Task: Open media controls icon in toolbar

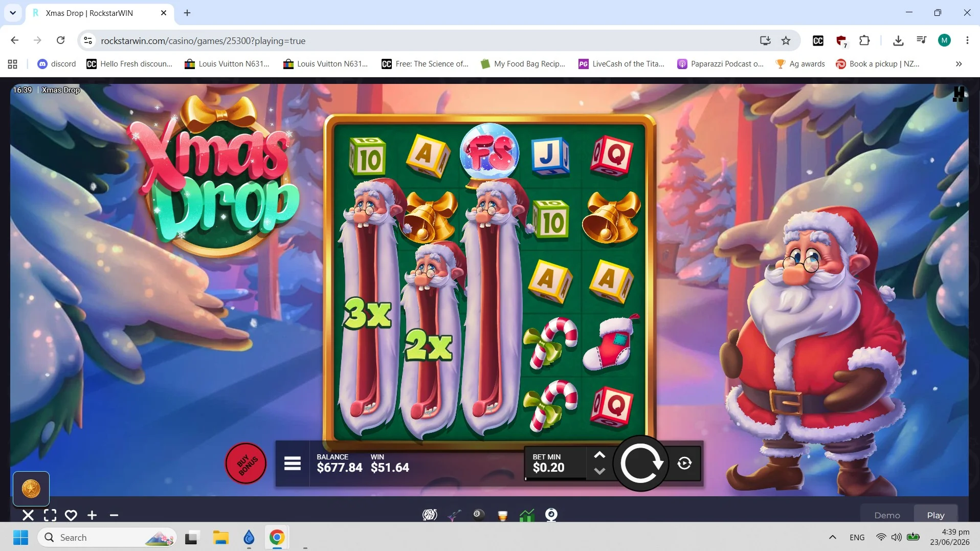Action: (921, 40)
